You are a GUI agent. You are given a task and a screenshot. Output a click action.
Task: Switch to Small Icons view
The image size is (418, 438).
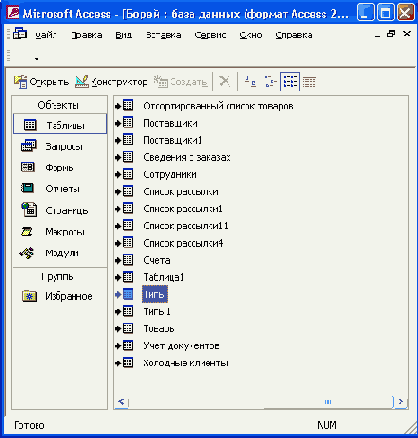[270, 81]
